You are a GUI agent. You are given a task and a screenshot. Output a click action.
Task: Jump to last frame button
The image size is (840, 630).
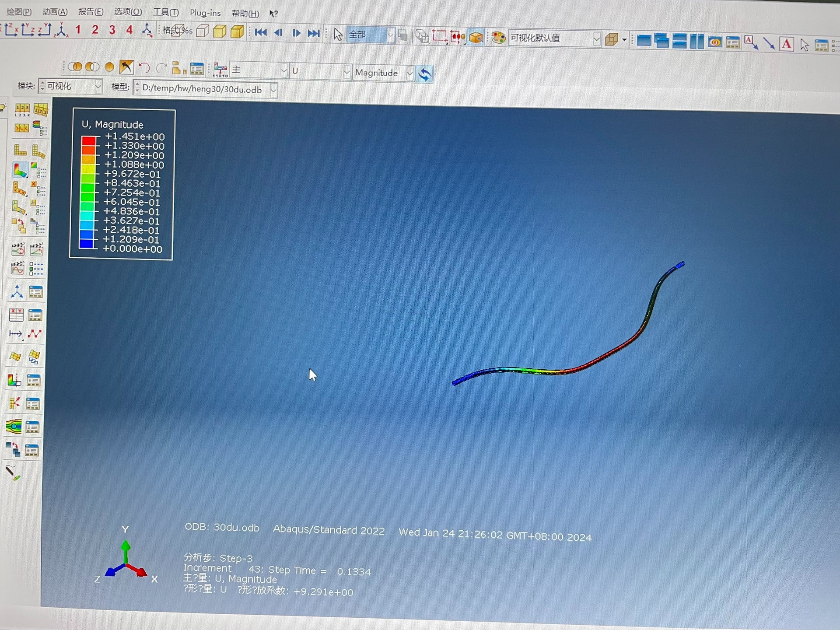click(314, 33)
